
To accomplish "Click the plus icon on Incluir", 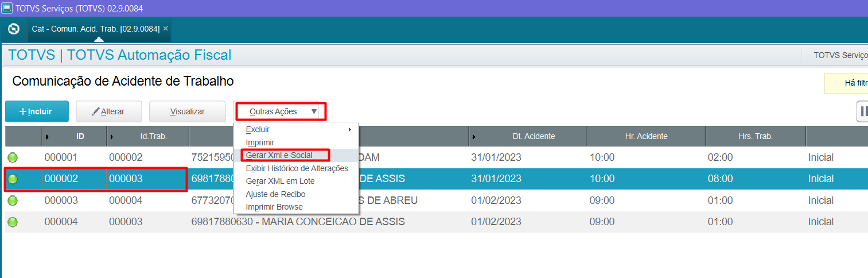I will pyautogui.click(x=23, y=111).
